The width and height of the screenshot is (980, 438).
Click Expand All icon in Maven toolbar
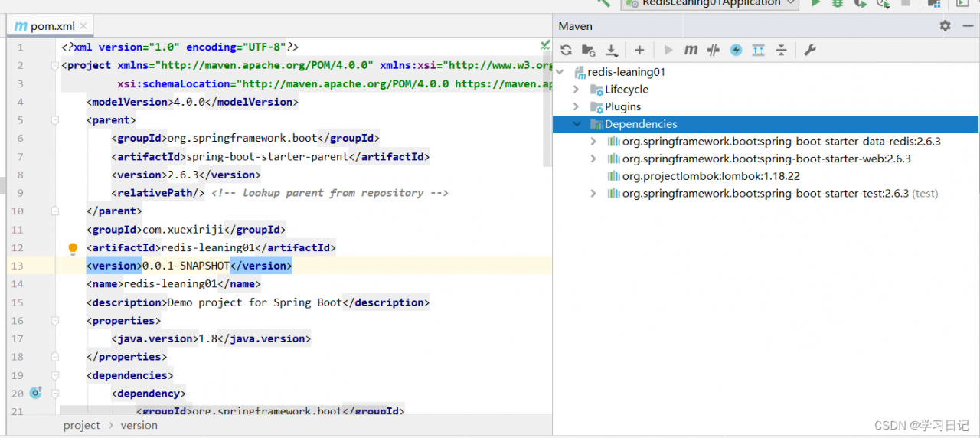758,50
